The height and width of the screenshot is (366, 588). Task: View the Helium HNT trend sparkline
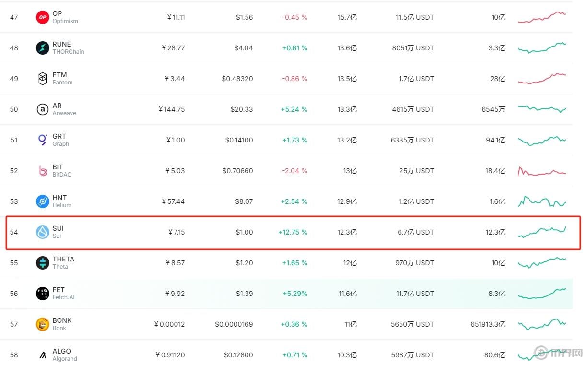(x=542, y=201)
